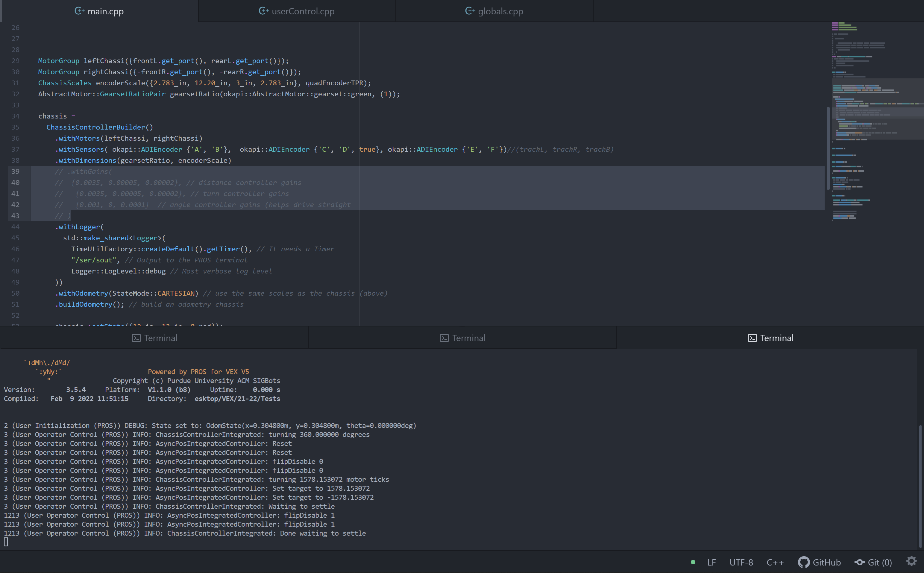Image resolution: width=924 pixels, height=573 pixels.
Task: Click the terminal icon on the third Terminal tab
Action: coord(752,338)
